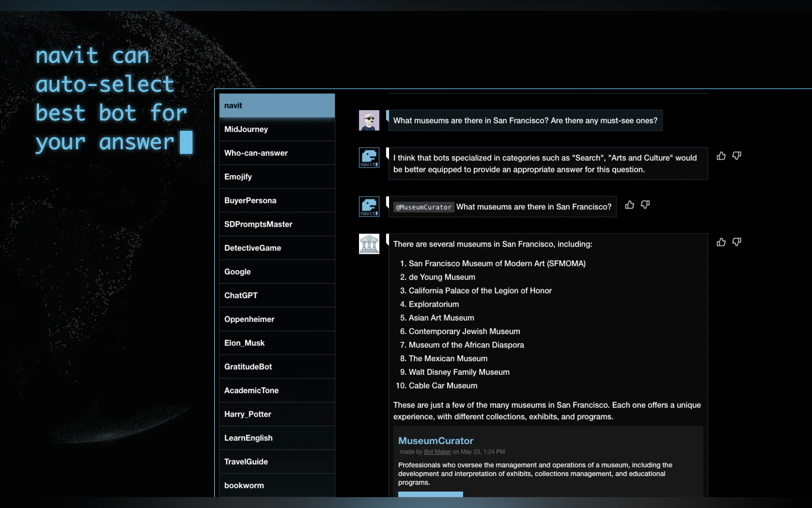812x508 pixels.
Task: Open the Bot Maker author link
Action: pyautogui.click(x=437, y=452)
